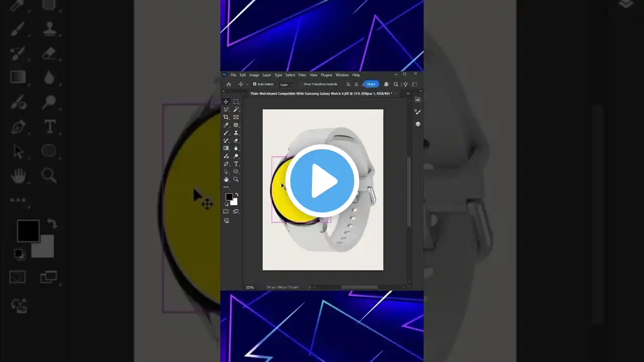This screenshot has width=644, height=362.
Task: Open the brush settings icon in right dock
Action: click(x=418, y=112)
